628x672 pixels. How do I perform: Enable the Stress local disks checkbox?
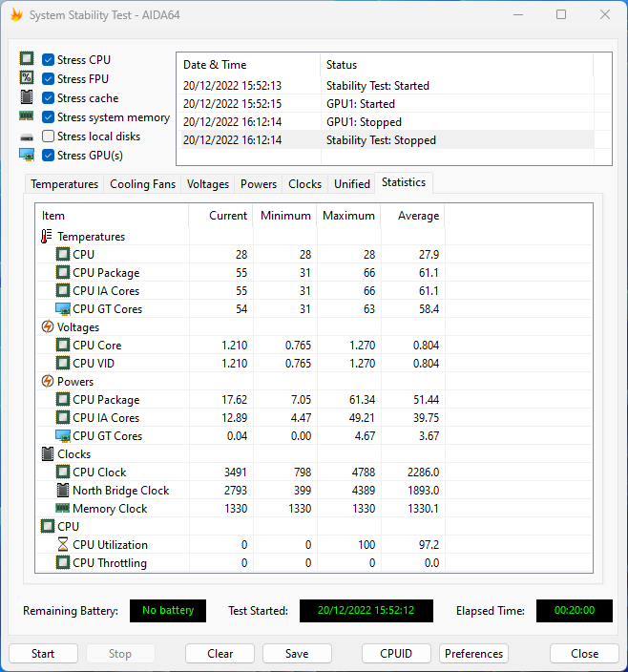point(48,136)
